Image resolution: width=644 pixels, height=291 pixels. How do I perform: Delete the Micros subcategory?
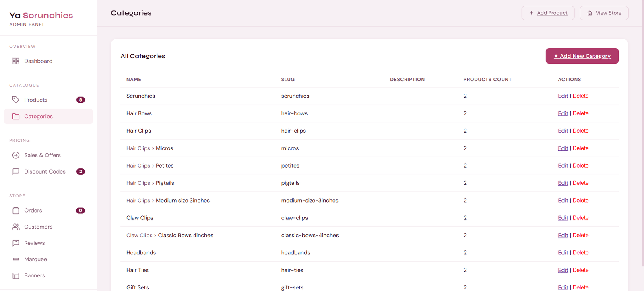click(580, 148)
